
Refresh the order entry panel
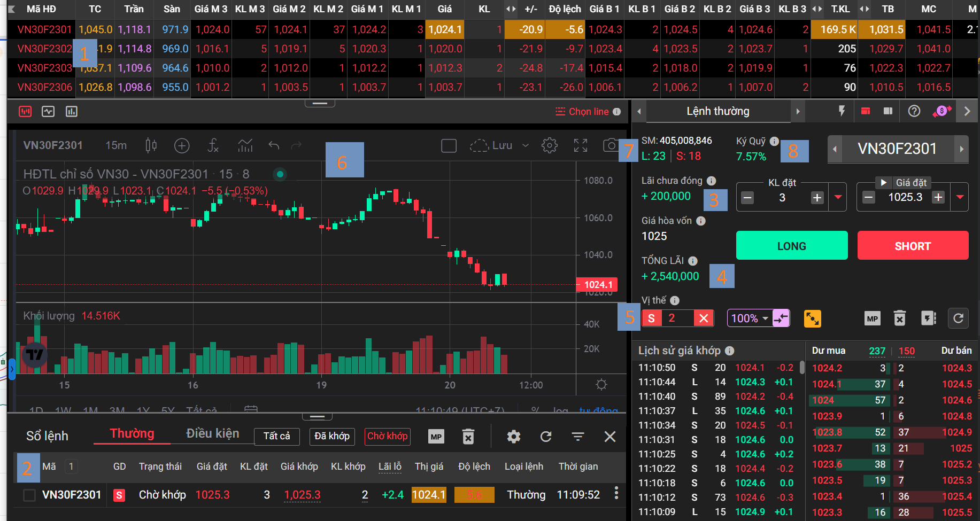(x=958, y=318)
